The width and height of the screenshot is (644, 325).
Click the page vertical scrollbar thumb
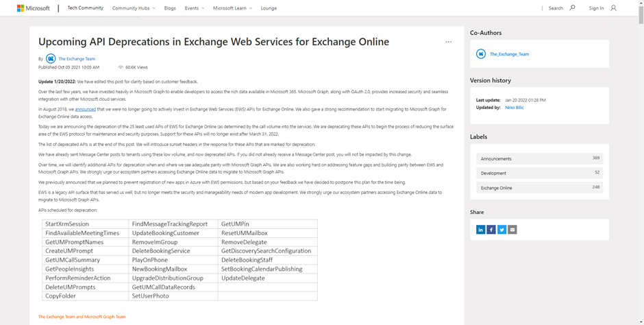[x=641, y=14]
